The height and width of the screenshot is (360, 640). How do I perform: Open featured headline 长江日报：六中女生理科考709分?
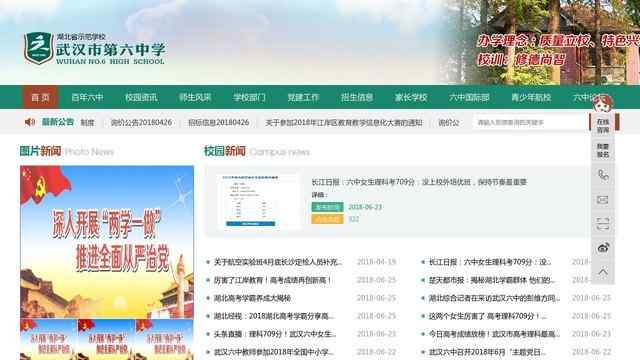(419, 182)
